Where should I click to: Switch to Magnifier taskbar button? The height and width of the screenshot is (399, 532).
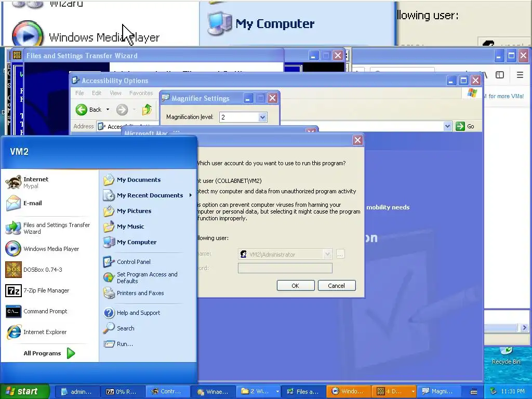[x=439, y=392]
